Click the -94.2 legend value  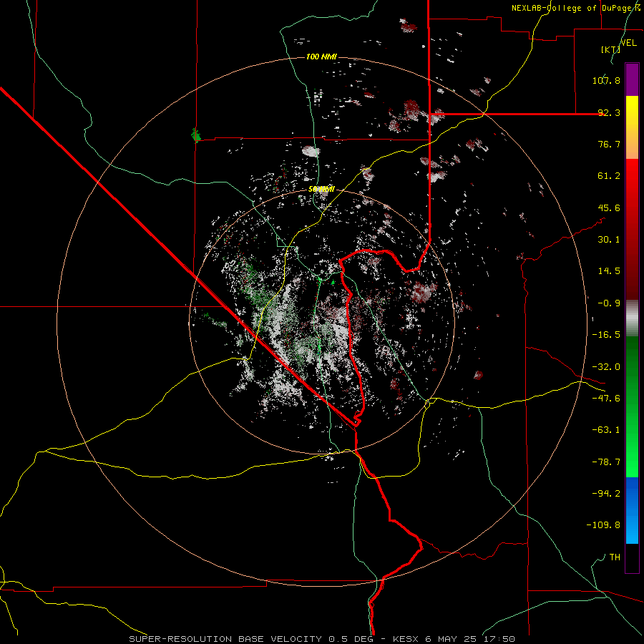606,493
